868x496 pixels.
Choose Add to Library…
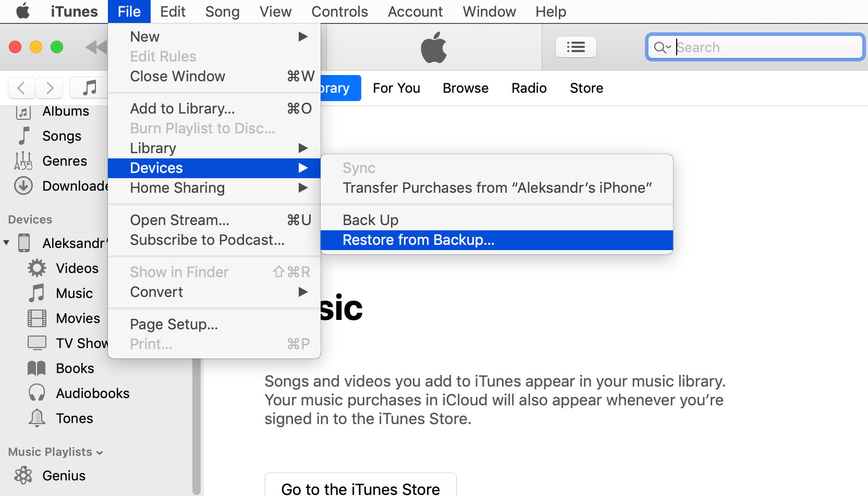[214, 108]
